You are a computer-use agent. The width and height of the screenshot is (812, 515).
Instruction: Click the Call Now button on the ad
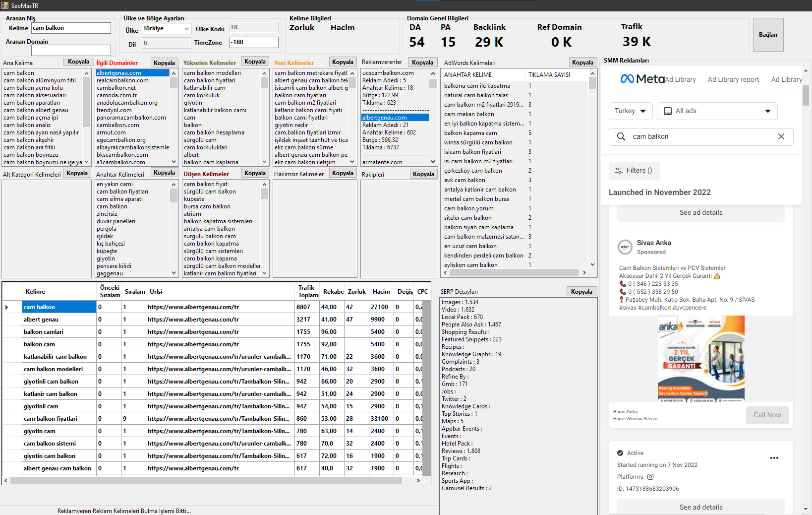[767, 415]
